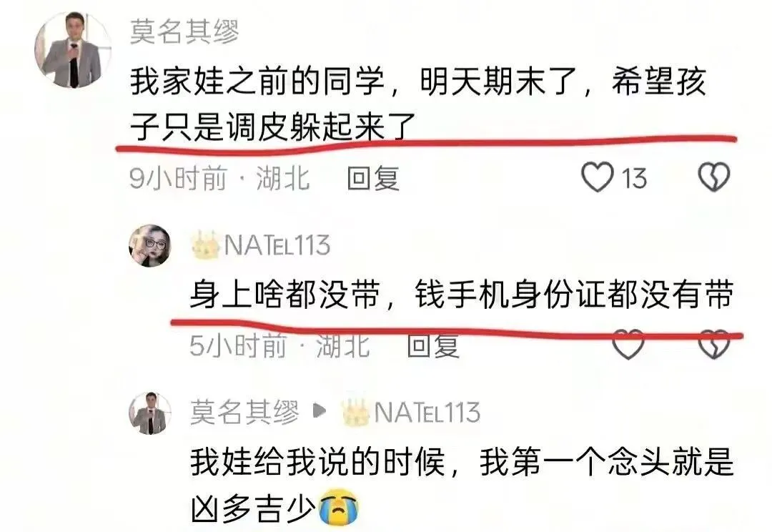This screenshot has height=532, width=772.
Task: Open username 莫名其缪 at top comment
Action: 184,32
